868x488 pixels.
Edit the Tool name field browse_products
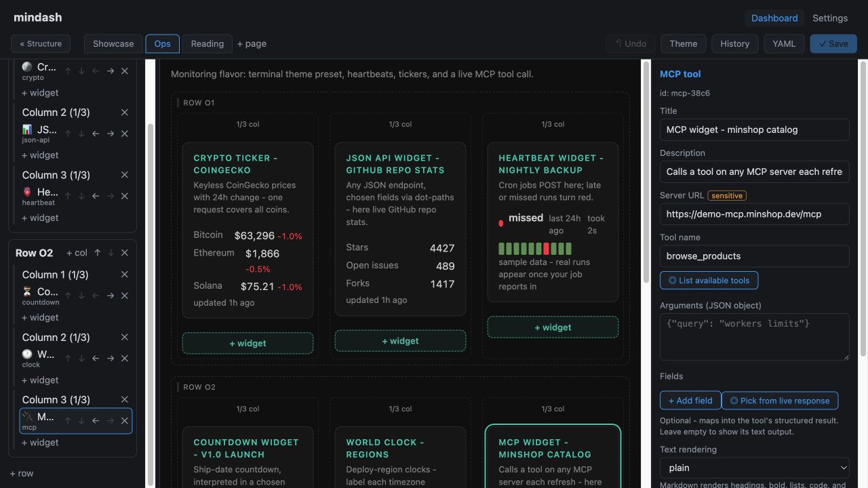tap(755, 256)
